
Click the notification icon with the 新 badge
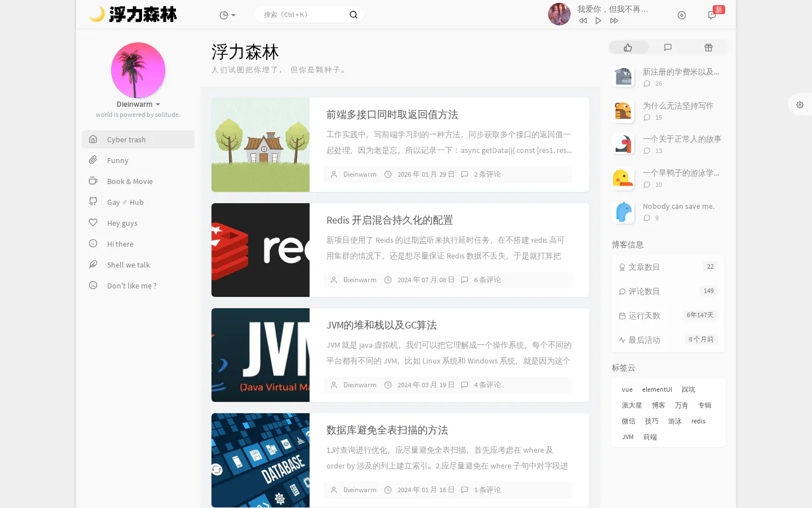[712, 15]
